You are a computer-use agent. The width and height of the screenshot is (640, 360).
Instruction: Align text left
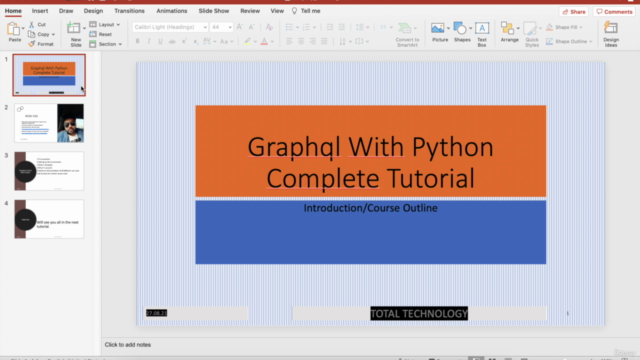[289, 41]
